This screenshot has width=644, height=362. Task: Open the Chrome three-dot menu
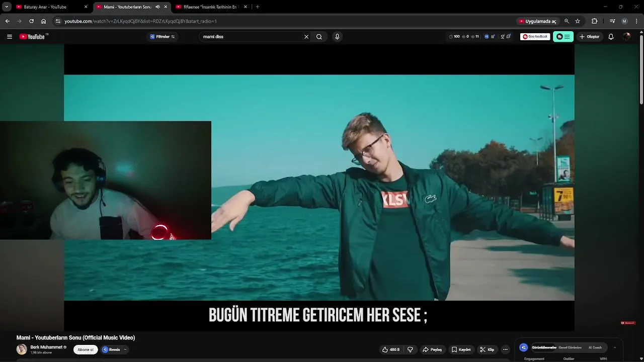tap(637, 21)
